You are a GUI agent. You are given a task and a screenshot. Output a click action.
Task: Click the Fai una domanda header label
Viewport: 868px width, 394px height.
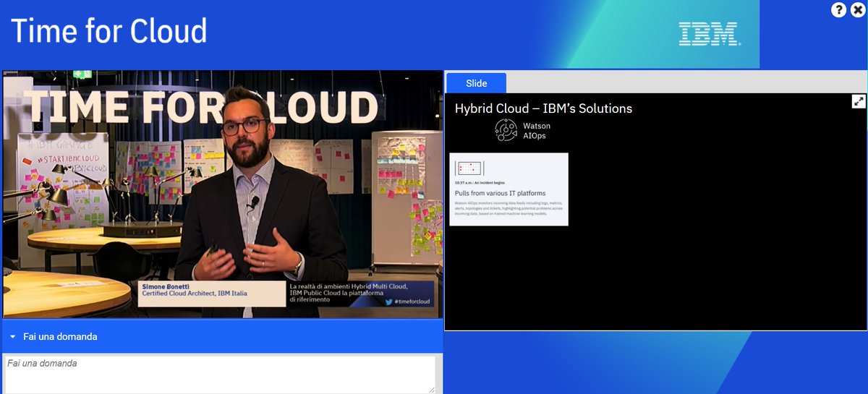point(59,337)
